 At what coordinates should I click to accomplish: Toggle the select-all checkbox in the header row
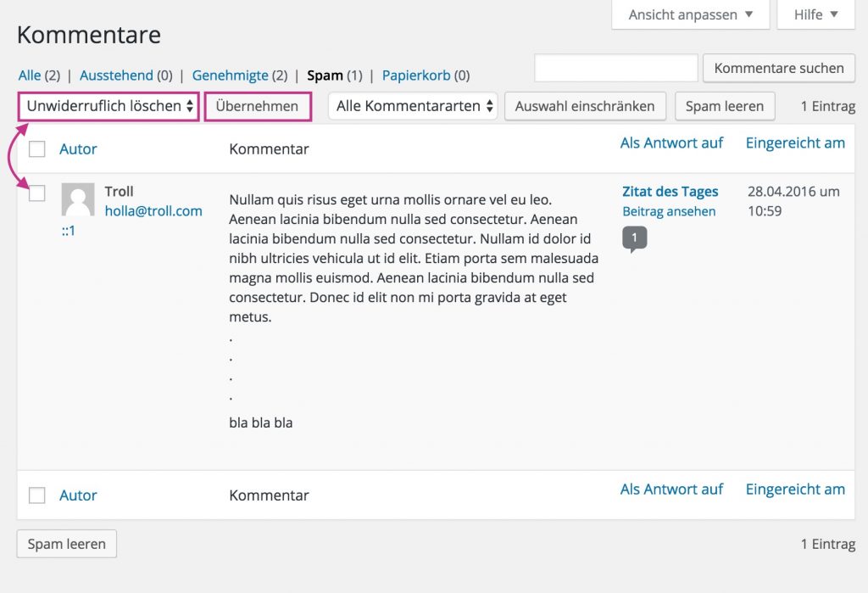(x=36, y=149)
